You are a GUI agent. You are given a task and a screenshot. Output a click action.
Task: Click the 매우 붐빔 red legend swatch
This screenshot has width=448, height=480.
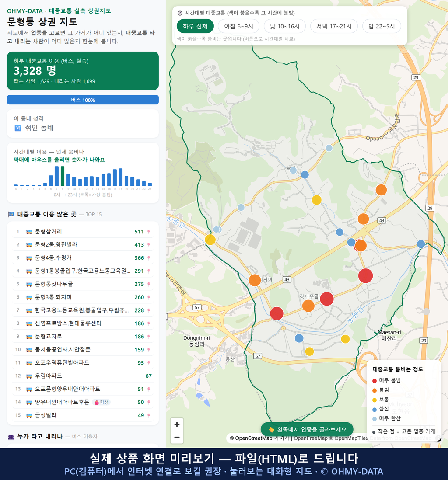[x=374, y=380]
